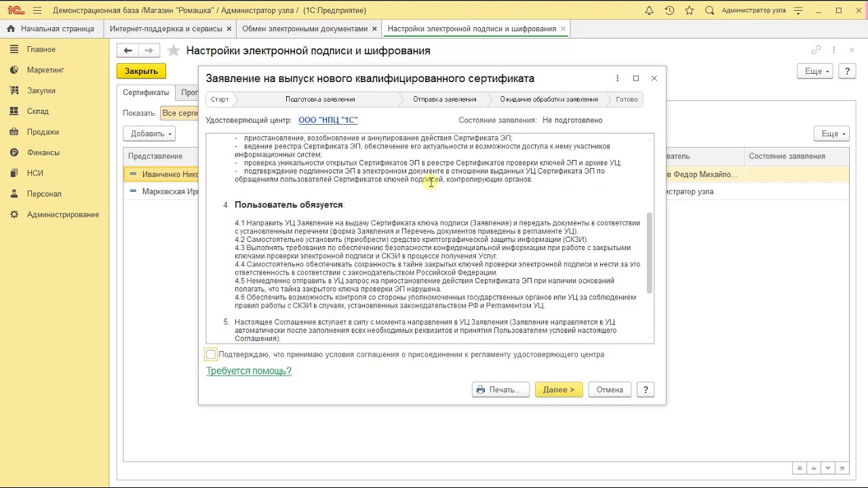The height and width of the screenshot is (488, 868).
Task: Open the Показать filter combo box
Action: 179,113
